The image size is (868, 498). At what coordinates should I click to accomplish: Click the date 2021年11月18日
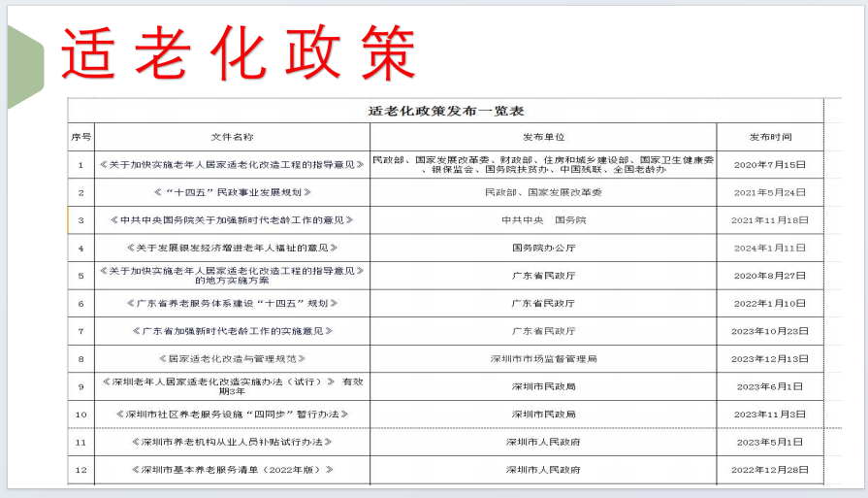[x=770, y=220]
